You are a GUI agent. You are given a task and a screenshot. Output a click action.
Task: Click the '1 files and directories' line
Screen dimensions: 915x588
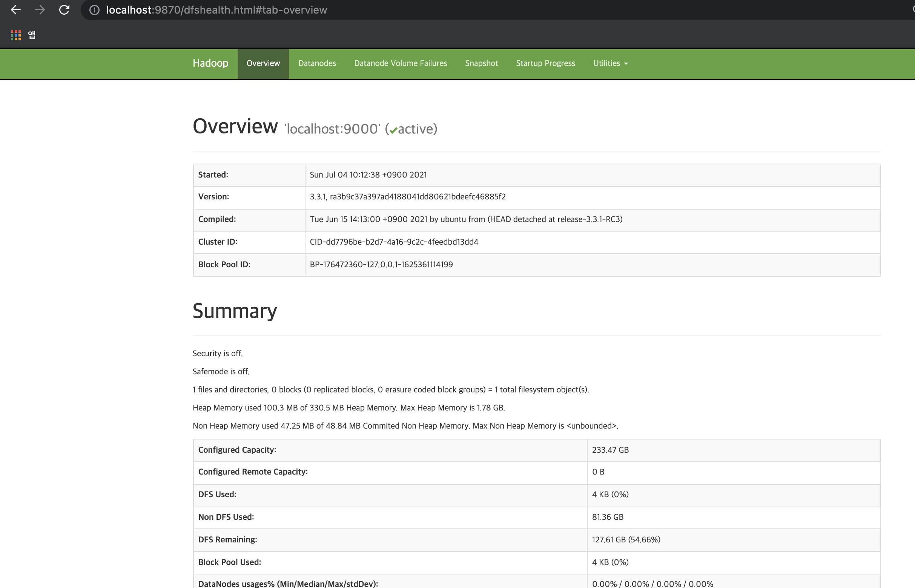coord(391,390)
